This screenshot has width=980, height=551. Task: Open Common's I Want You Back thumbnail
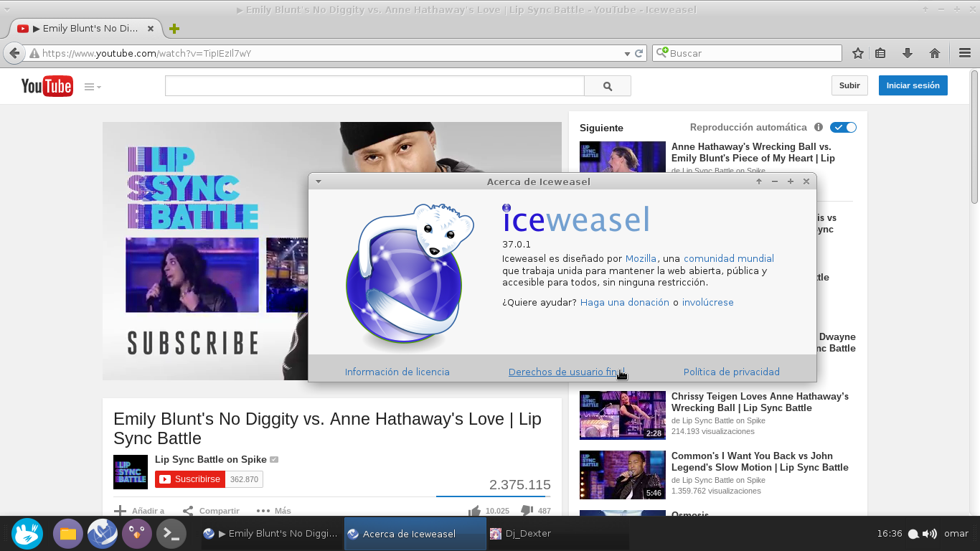[623, 474]
